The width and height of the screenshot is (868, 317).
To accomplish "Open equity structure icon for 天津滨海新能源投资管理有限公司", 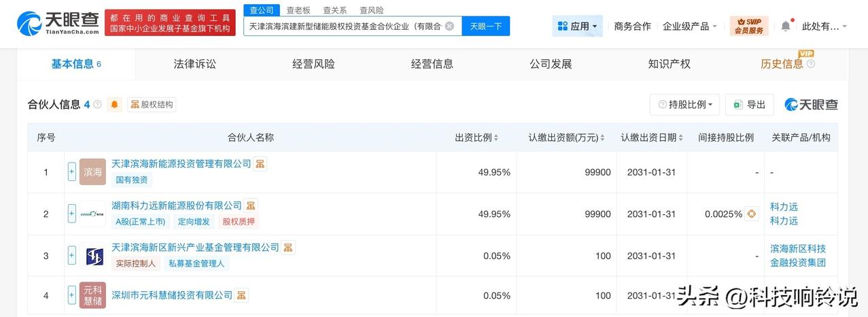I will point(260,164).
